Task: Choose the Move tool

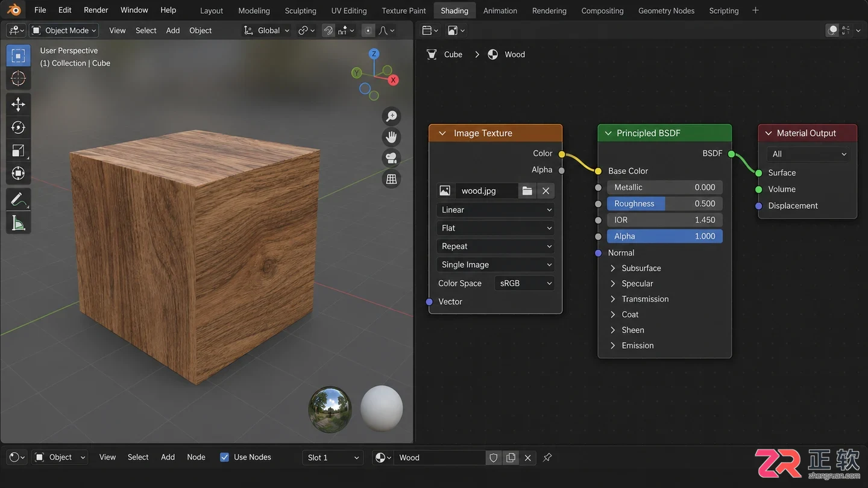Action: [18, 104]
